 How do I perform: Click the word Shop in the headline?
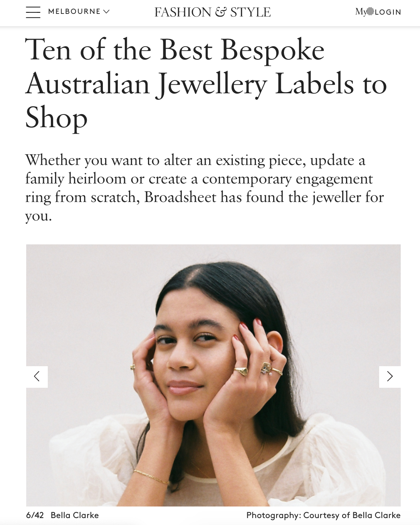[x=56, y=118]
